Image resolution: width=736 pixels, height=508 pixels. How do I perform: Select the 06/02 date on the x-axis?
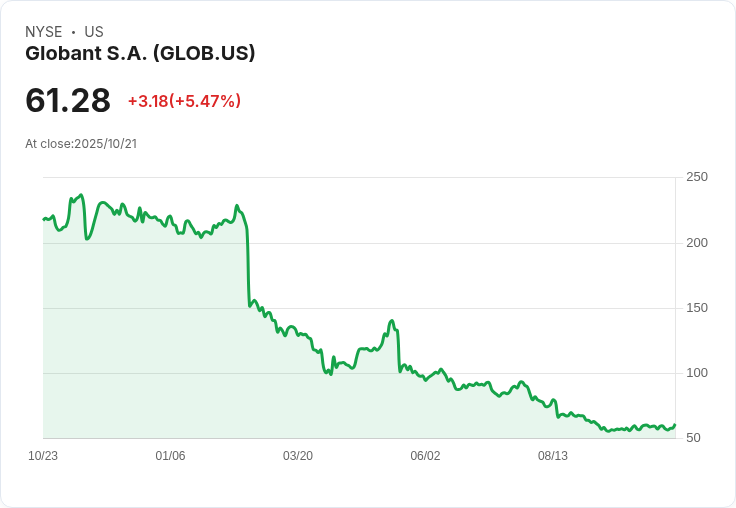[425, 456]
